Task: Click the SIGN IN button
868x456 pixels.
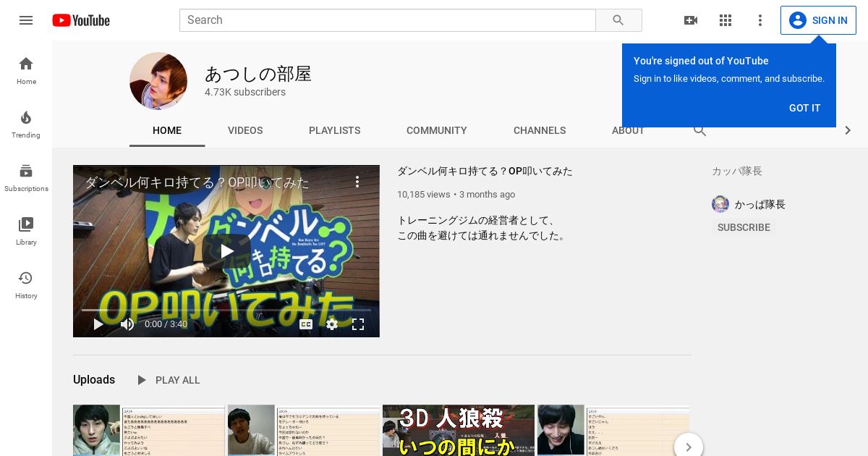Action: [x=818, y=20]
